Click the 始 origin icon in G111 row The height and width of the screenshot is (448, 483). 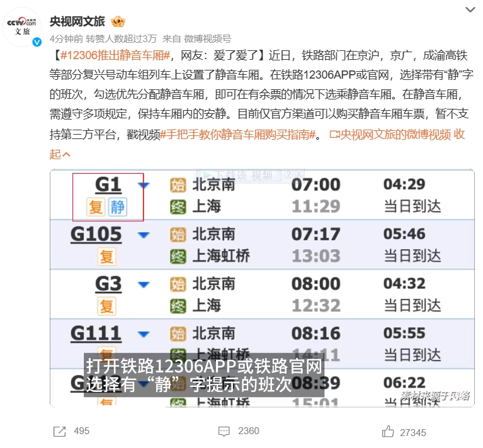coord(178,334)
